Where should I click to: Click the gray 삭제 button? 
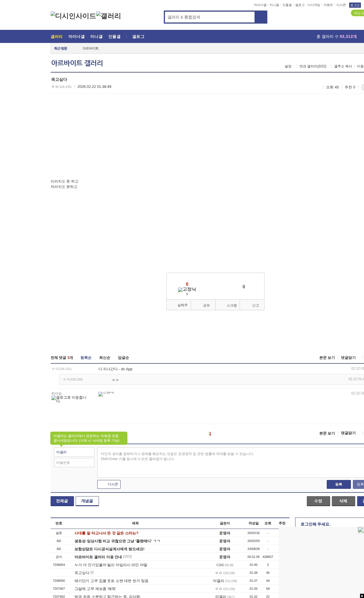344,501
